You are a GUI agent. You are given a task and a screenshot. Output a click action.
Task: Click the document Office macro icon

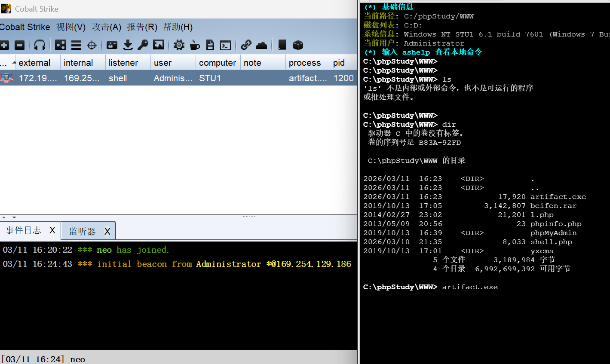pyautogui.click(x=210, y=45)
